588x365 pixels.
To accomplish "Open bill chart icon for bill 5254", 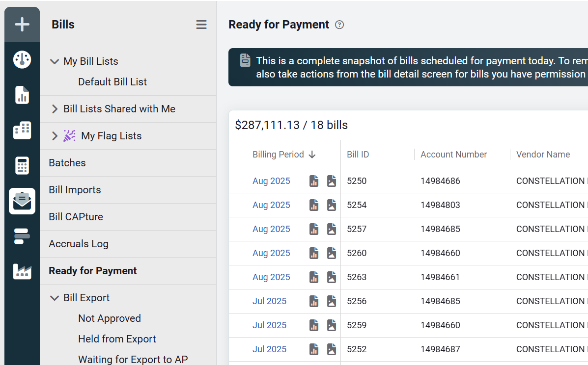I will point(314,205).
